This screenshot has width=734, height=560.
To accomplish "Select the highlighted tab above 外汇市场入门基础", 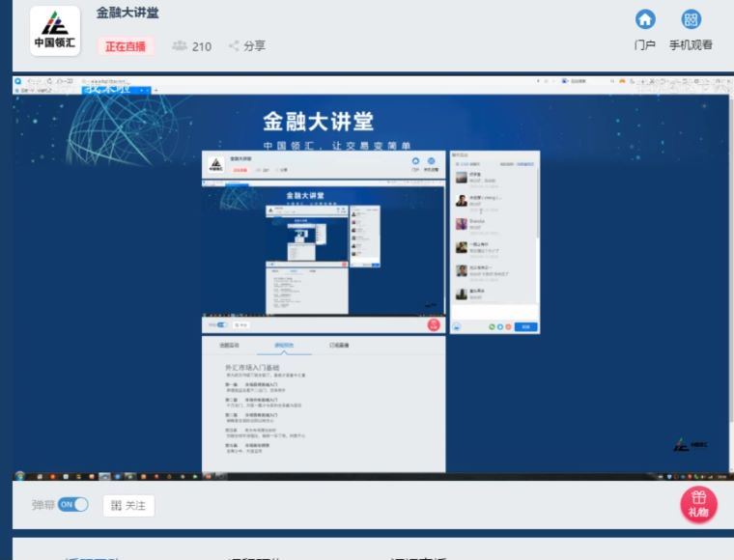I will click(x=284, y=346).
